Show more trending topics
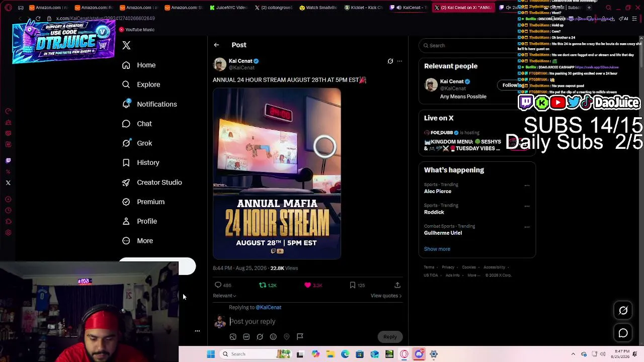 (x=437, y=249)
